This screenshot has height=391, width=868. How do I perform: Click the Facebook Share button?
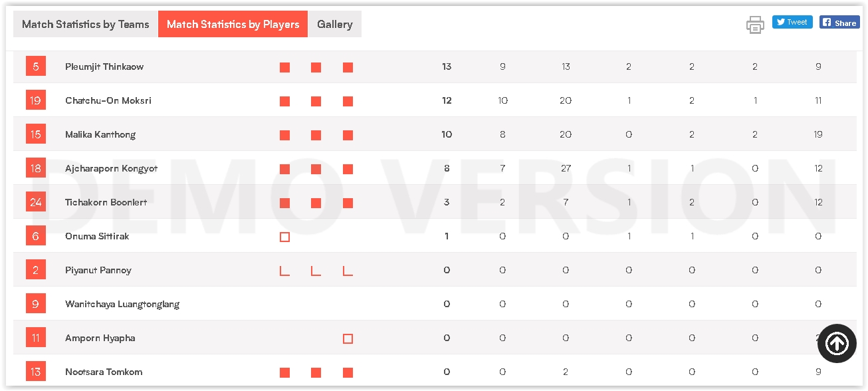point(839,22)
